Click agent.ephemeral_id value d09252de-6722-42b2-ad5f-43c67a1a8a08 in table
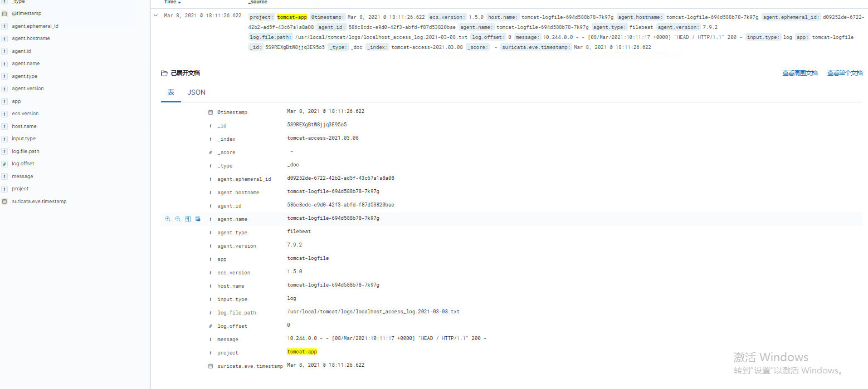The width and height of the screenshot is (868, 389). coord(341,178)
